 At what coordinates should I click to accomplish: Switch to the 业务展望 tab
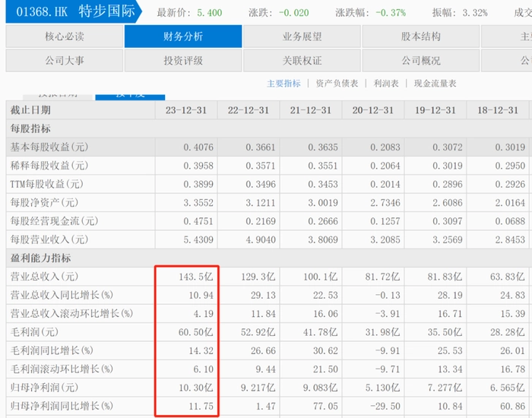click(302, 36)
